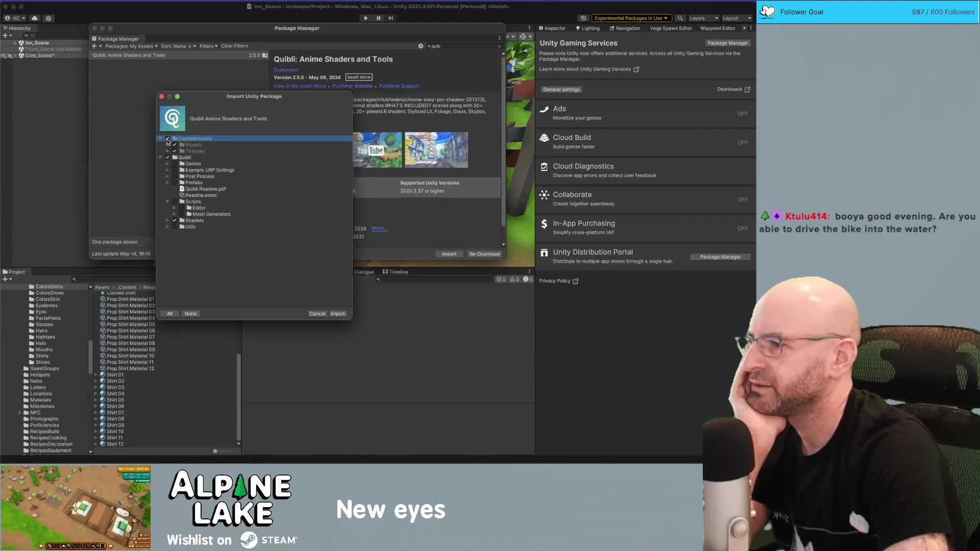
Task: Select the Inn_Scene in Hierarchy
Action: pos(37,43)
